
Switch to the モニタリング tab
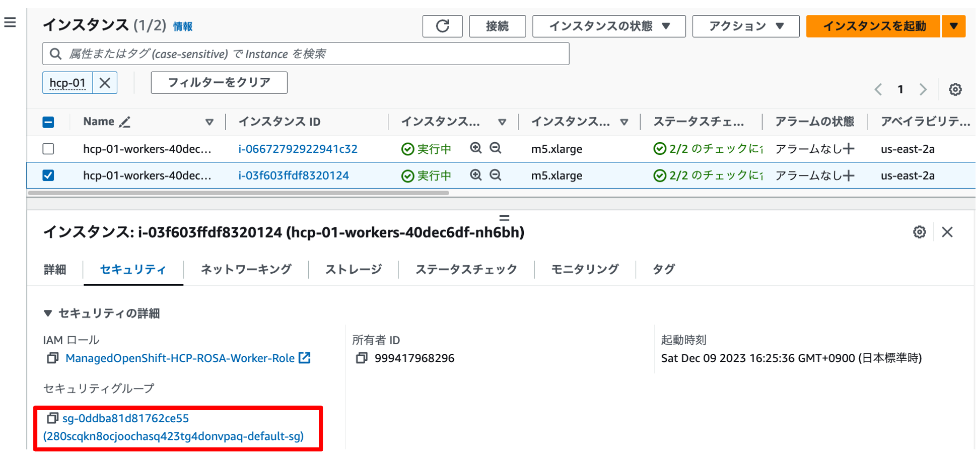[585, 269]
